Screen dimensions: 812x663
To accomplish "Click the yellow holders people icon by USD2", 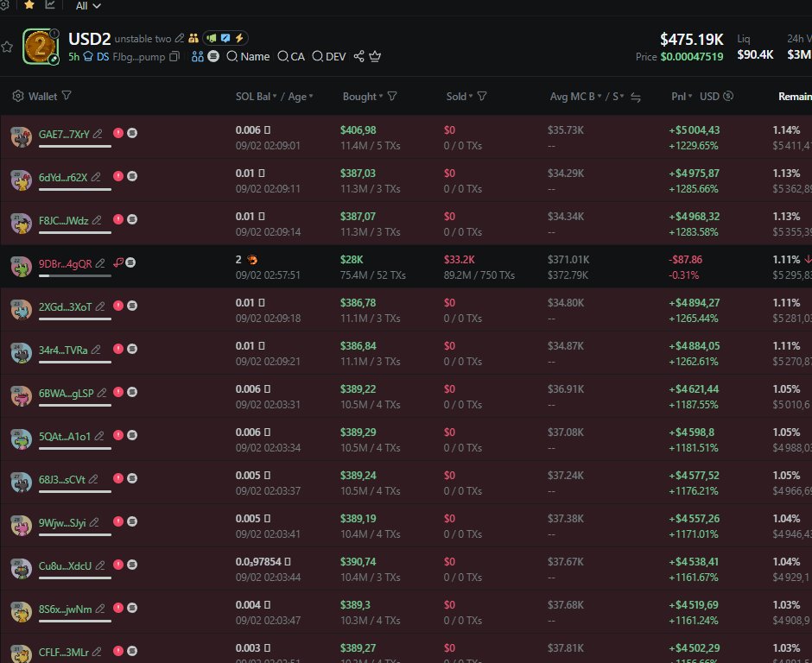I will coord(193,38).
